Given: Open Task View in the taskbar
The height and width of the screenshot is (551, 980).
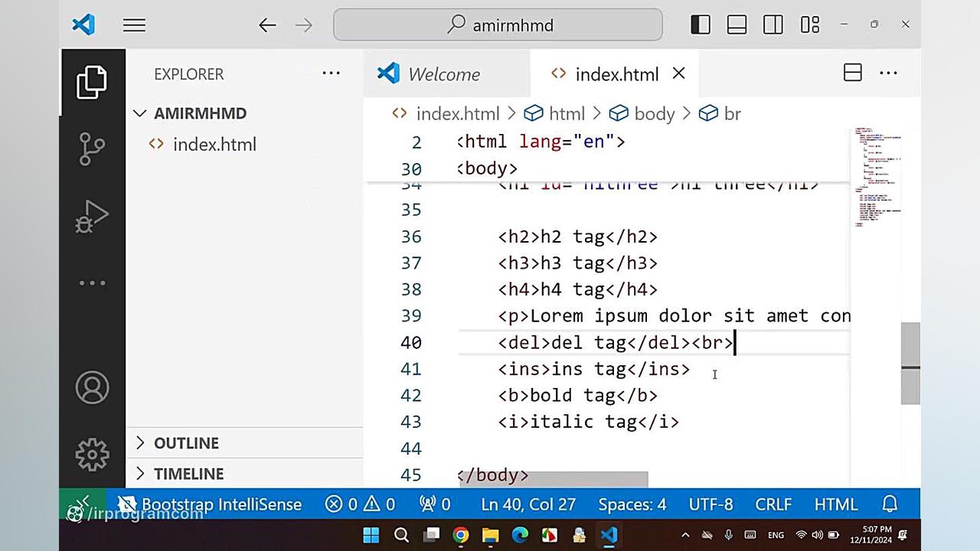Looking at the screenshot, I should point(431,535).
